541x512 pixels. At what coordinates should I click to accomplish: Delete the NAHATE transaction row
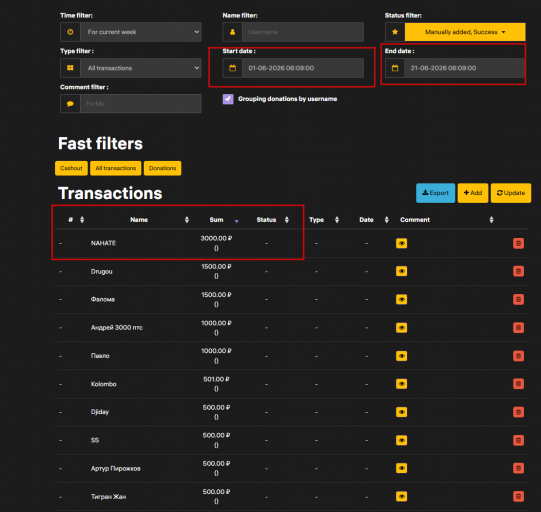click(518, 243)
